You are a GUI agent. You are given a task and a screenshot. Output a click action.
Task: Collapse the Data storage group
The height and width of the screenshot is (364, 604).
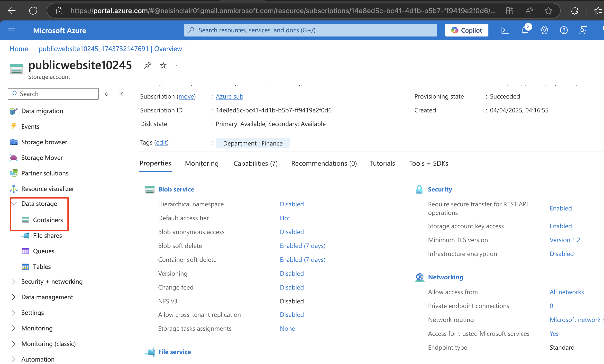click(14, 203)
